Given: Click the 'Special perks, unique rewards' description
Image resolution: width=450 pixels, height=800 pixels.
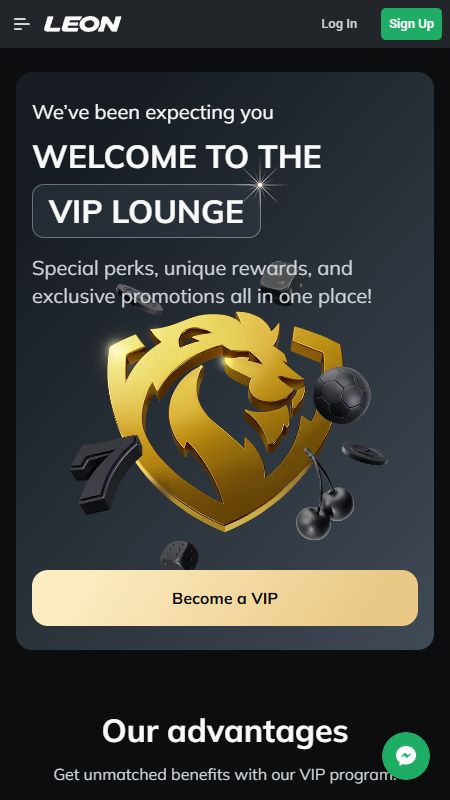Looking at the screenshot, I should tap(202, 282).
